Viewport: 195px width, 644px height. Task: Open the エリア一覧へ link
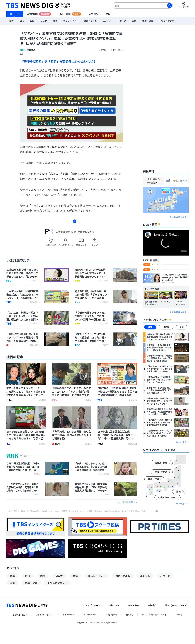[x=181, y=503]
